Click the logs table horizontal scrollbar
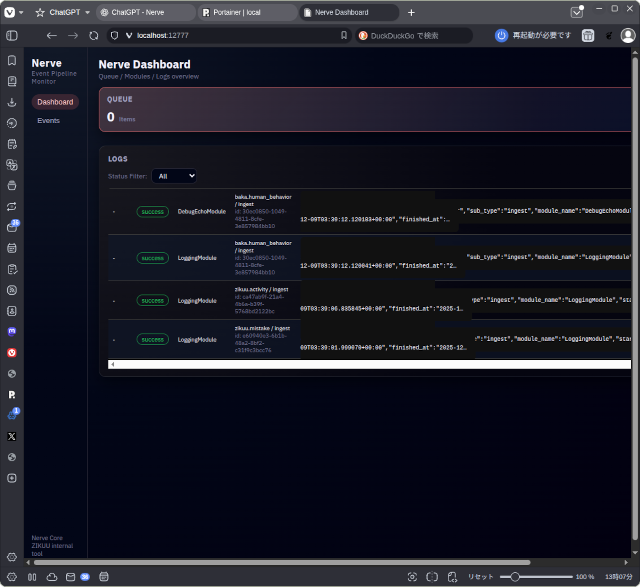The image size is (640, 587). (x=370, y=364)
